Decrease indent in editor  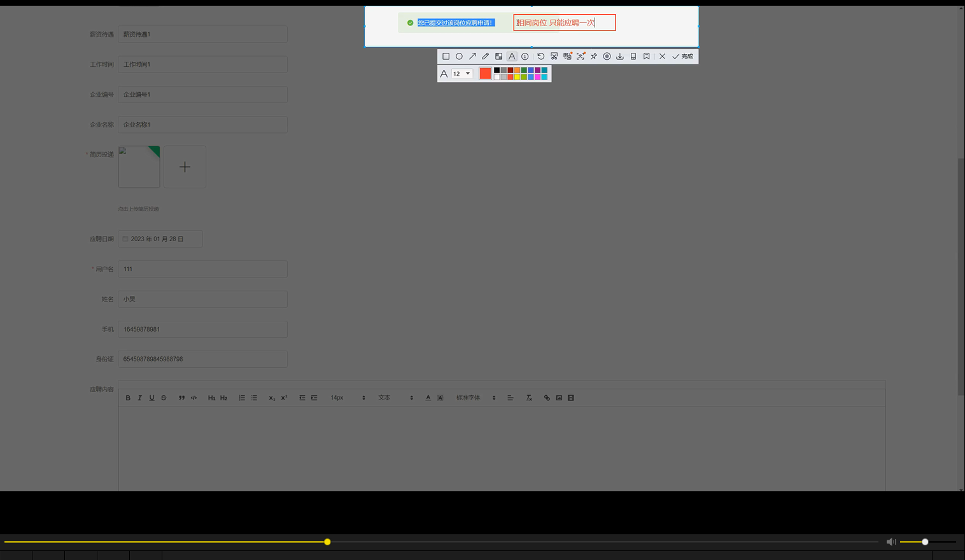coord(302,398)
